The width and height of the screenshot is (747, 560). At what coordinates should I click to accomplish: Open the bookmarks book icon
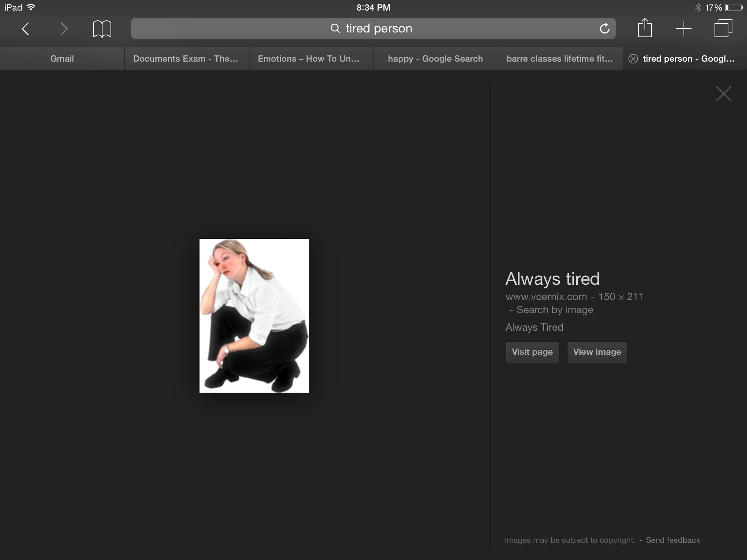[x=102, y=29]
